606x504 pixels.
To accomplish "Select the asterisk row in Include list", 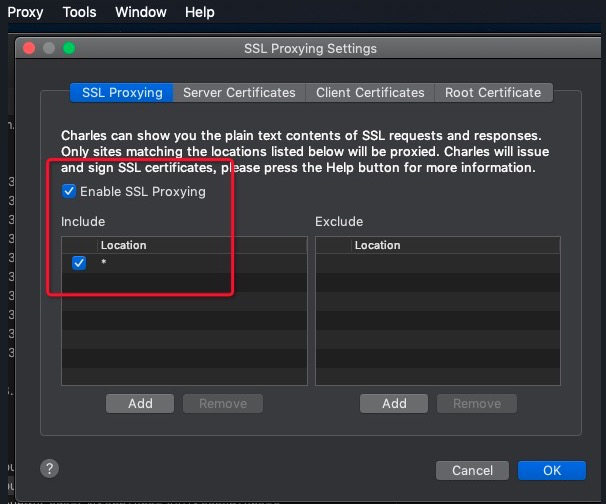I will [184, 263].
